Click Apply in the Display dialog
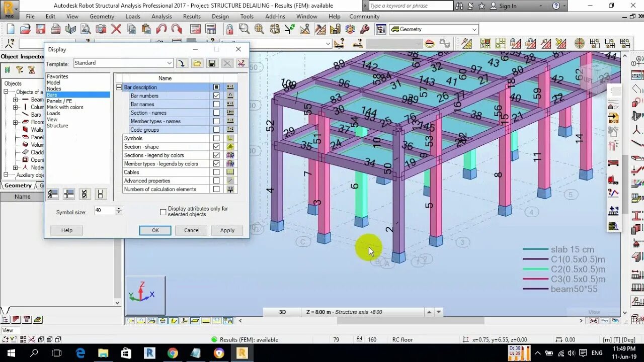Screen dimensions: 644x362 [x=227, y=230]
